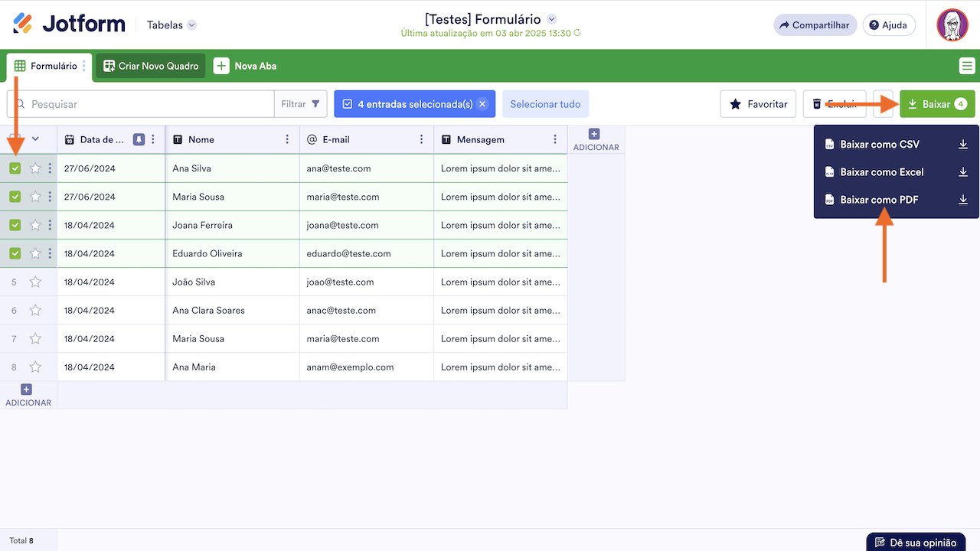Open Formulário tab options dots
The width and height of the screenshot is (980, 551).
point(84,66)
